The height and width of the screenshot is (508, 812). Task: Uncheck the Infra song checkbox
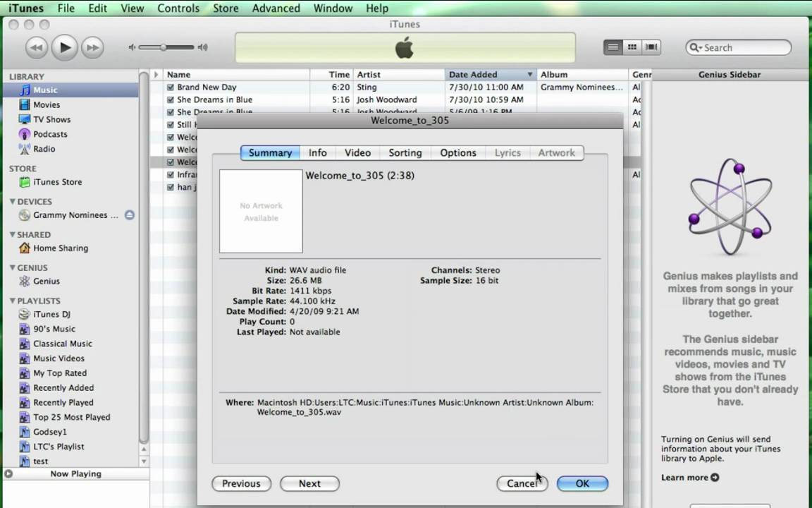tap(171, 175)
